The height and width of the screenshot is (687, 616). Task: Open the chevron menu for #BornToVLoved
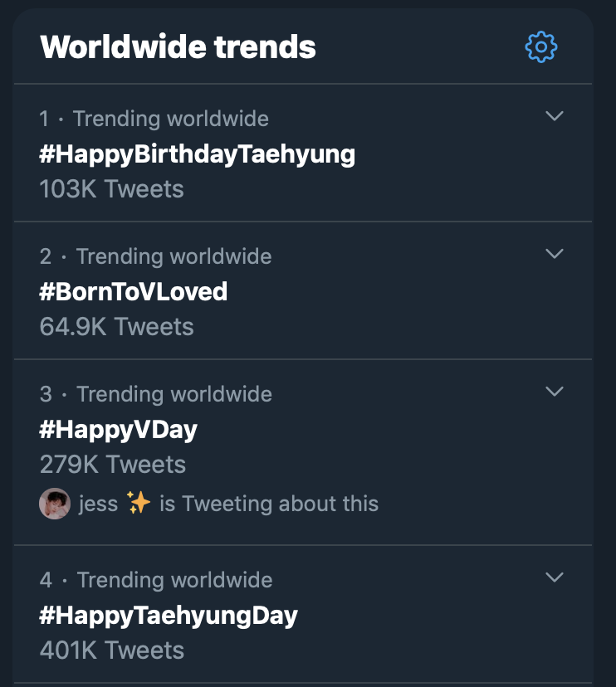[x=555, y=254]
